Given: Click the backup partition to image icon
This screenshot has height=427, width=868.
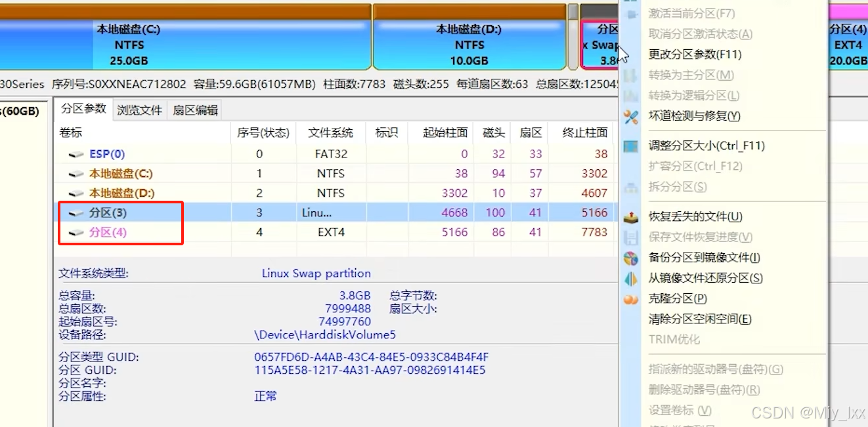Looking at the screenshot, I should [631, 258].
